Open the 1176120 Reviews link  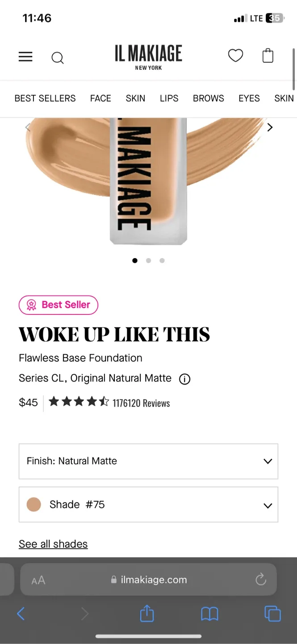(141, 403)
